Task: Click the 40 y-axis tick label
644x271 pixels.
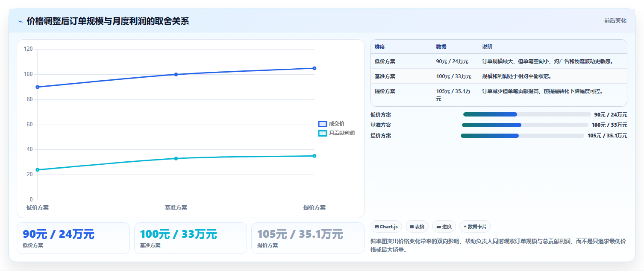Action: click(x=29, y=149)
